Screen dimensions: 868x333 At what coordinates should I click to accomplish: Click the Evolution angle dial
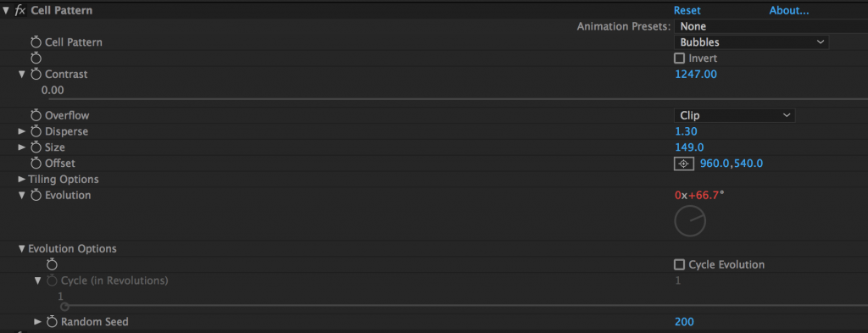click(690, 220)
